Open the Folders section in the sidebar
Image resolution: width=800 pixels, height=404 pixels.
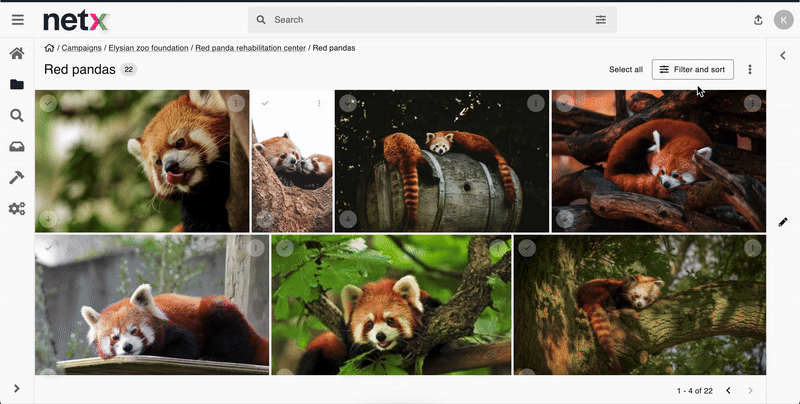(17, 85)
